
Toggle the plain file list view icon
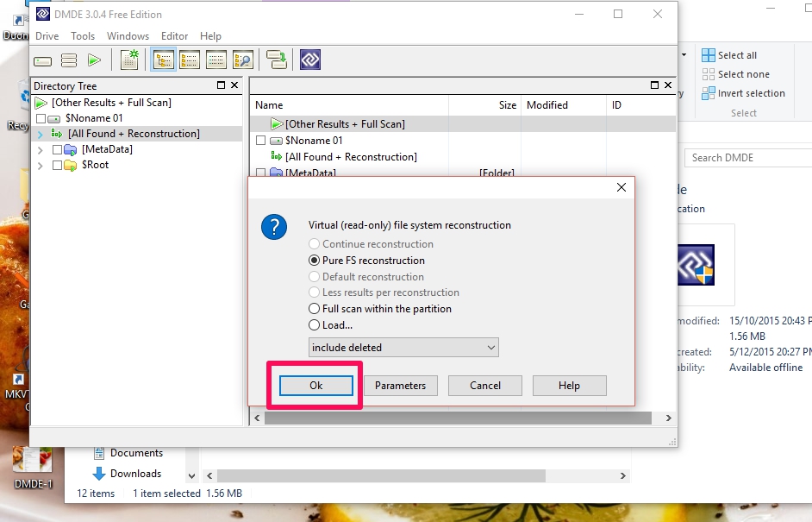216,60
